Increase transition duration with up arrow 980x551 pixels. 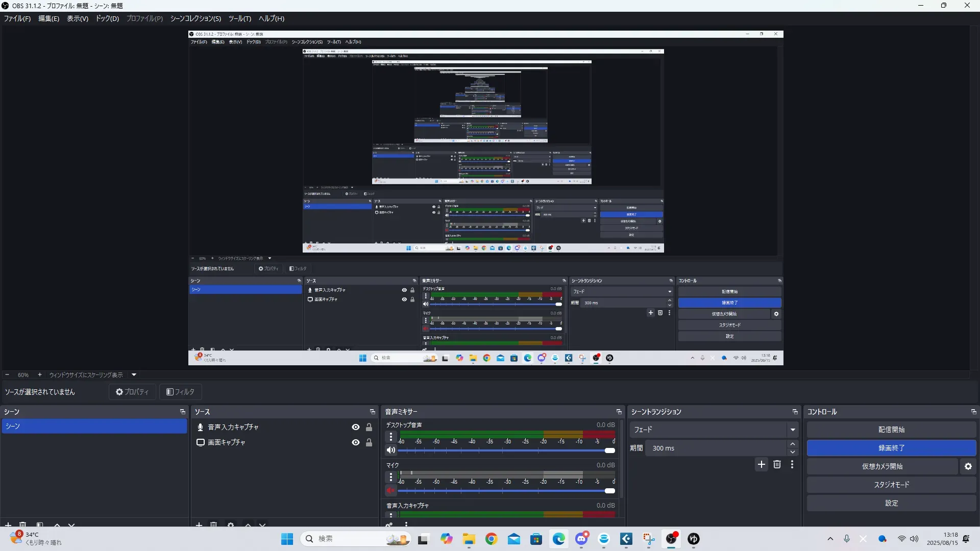pos(792,444)
